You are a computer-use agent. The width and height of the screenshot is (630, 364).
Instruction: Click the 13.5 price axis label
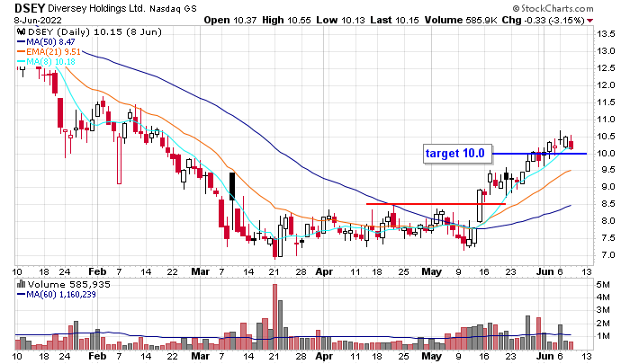click(x=606, y=34)
